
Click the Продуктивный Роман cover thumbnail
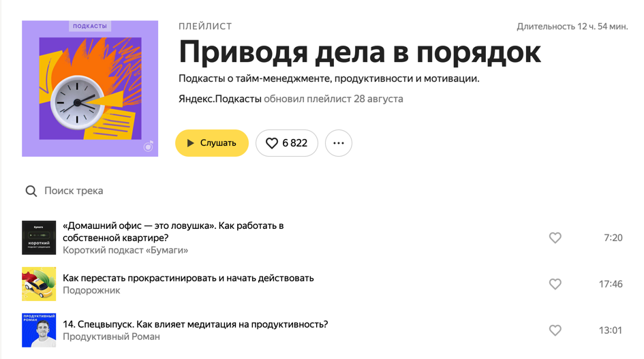click(x=39, y=330)
